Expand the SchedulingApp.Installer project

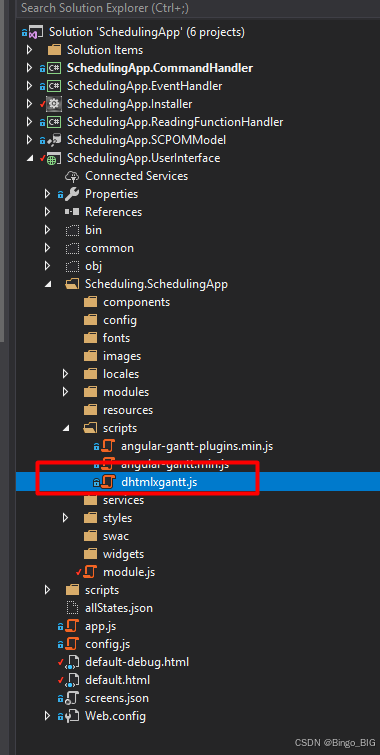pos(30,104)
